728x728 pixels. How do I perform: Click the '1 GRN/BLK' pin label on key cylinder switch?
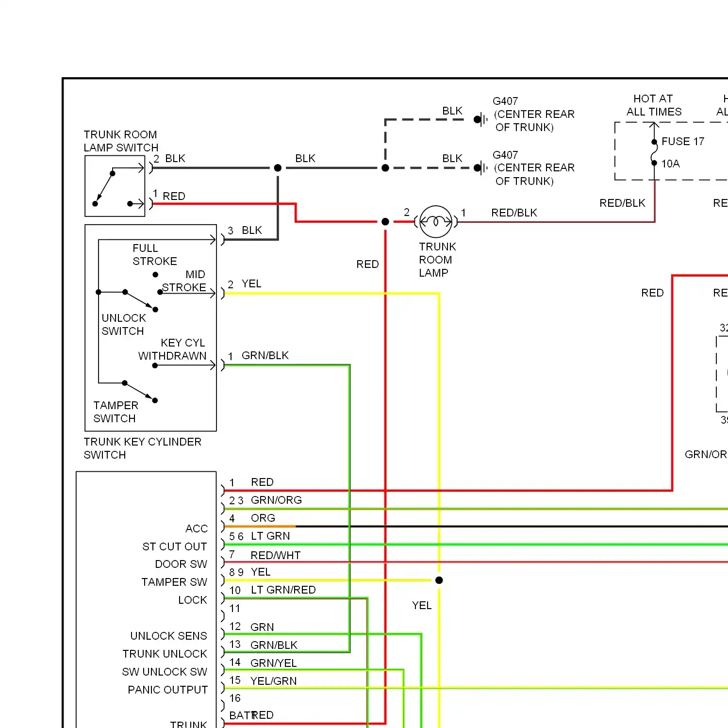pyautogui.click(x=258, y=356)
